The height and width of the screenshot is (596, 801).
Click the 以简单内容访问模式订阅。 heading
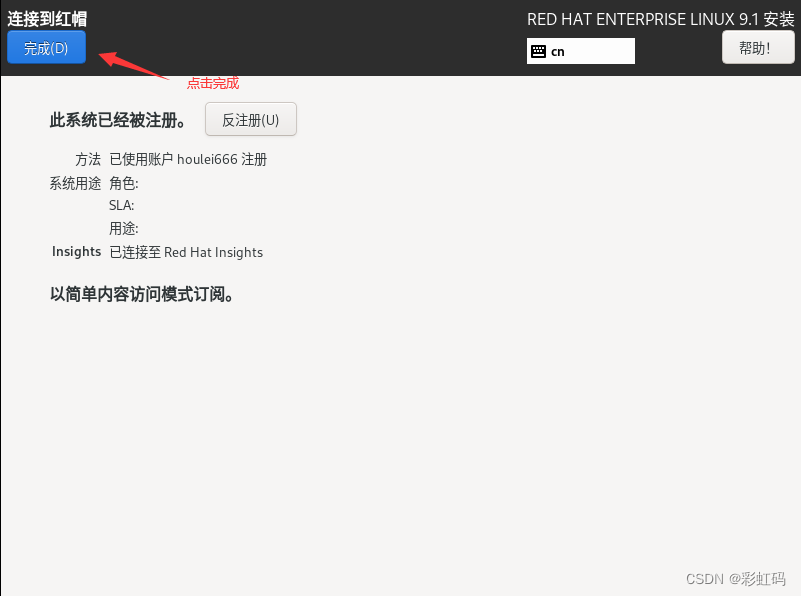(x=142, y=294)
